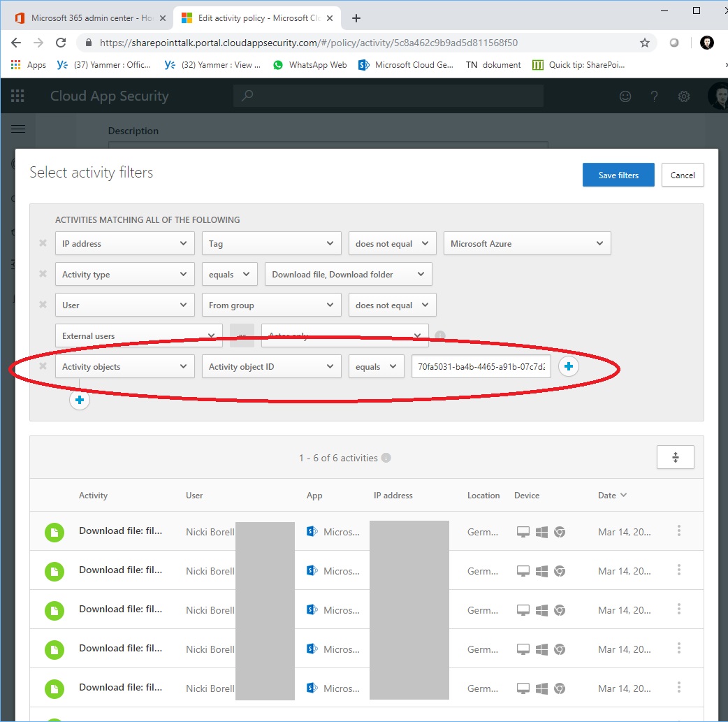Click the Windows device icon in first activity row
The image size is (728, 722).
(x=541, y=532)
